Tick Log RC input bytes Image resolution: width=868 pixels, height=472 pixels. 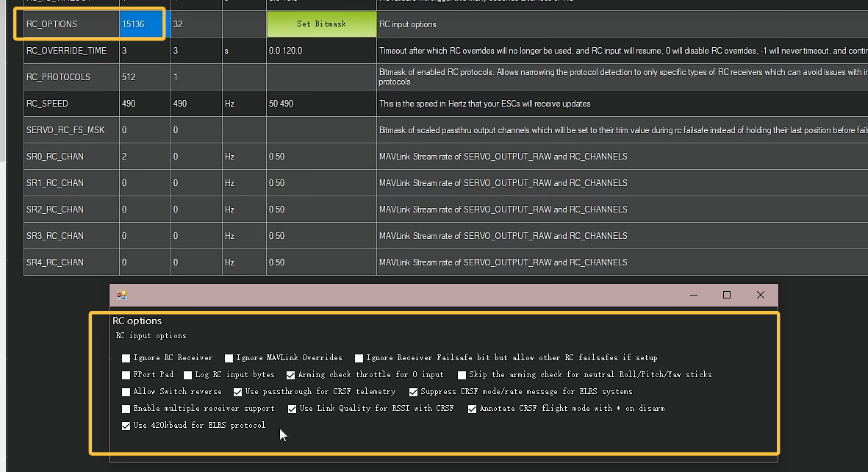188,376
